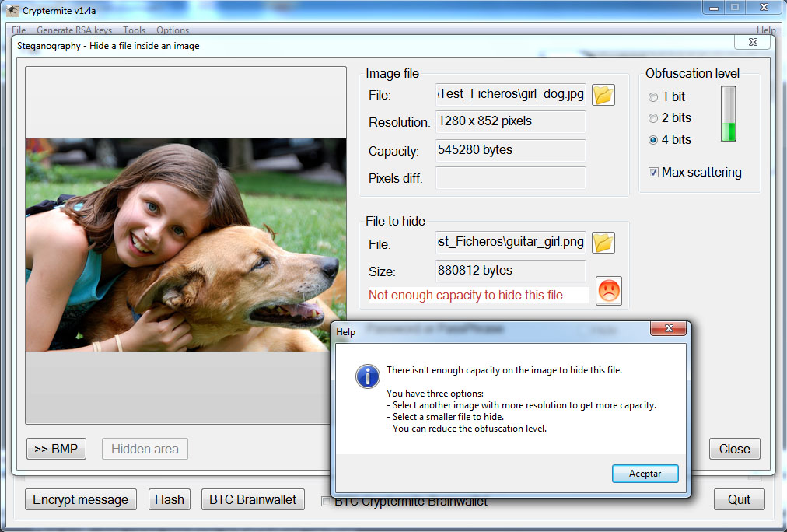Open the File menu
Image resolution: width=787 pixels, height=532 pixels.
coord(19,30)
